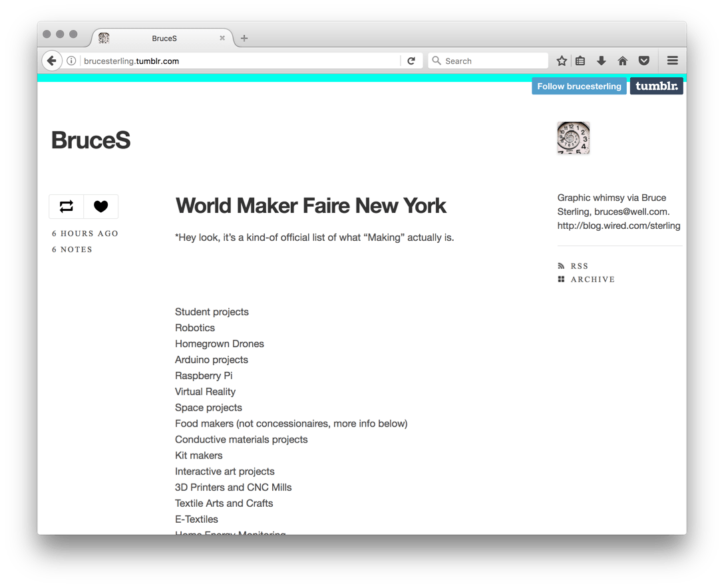Close the BruceS tab
Viewport: 724px width, 588px height.
click(222, 39)
